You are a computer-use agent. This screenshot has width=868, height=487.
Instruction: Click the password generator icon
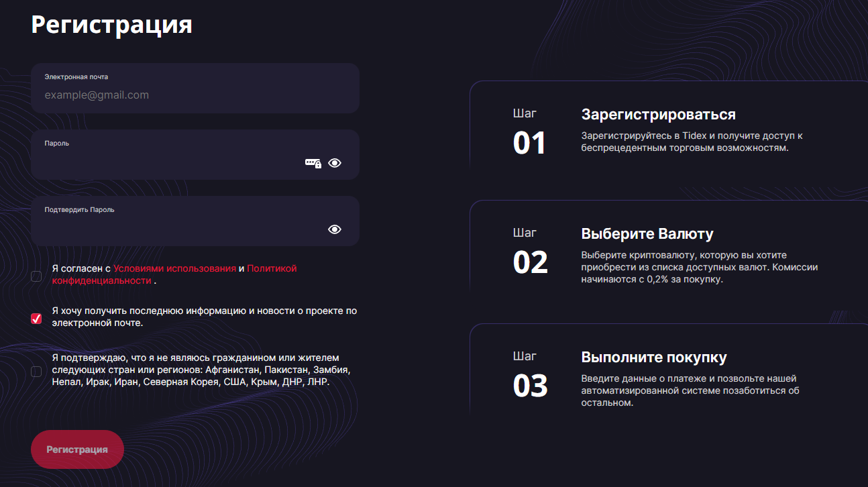pos(313,162)
